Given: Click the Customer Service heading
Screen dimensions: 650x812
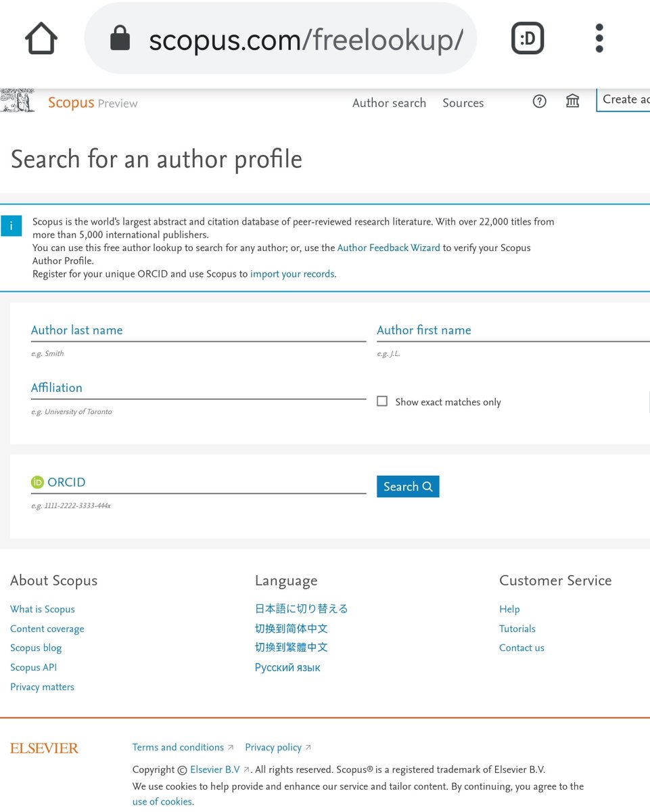Looking at the screenshot, I should click(x=555, y=581).
